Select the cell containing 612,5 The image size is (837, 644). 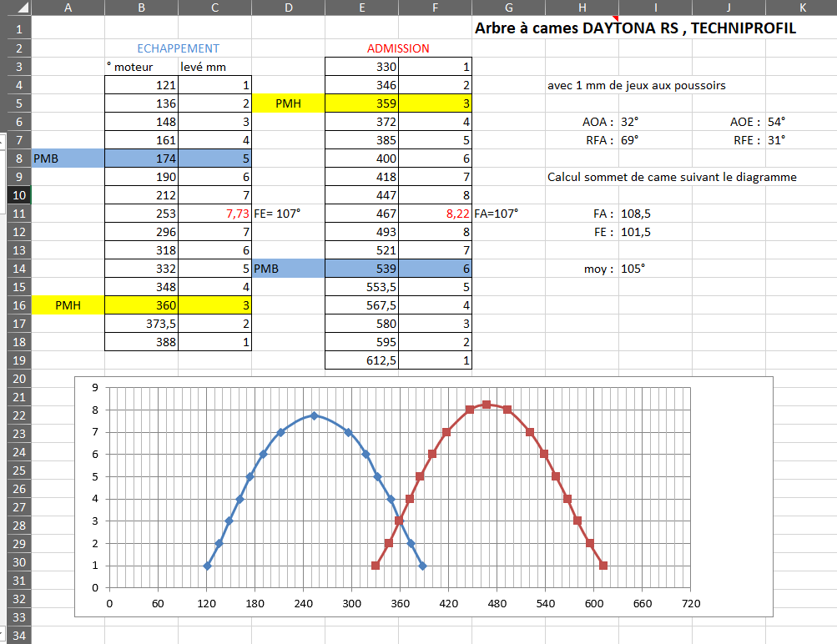tap(361, 360)
